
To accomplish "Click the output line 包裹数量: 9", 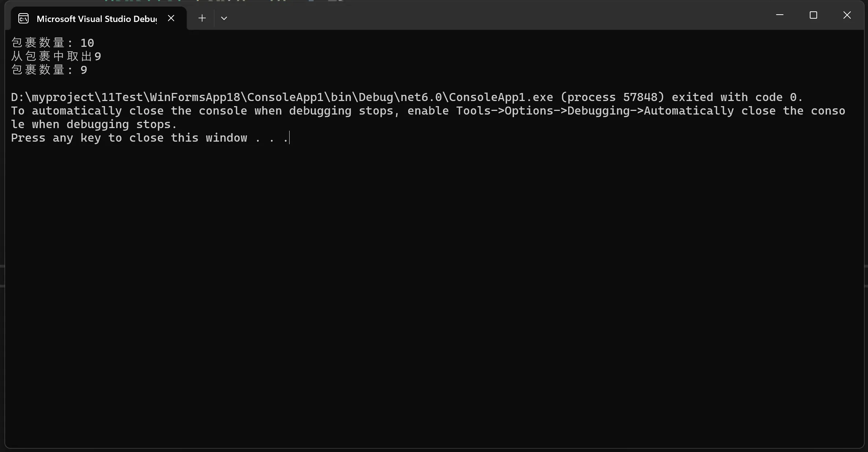I will point(49,70).
